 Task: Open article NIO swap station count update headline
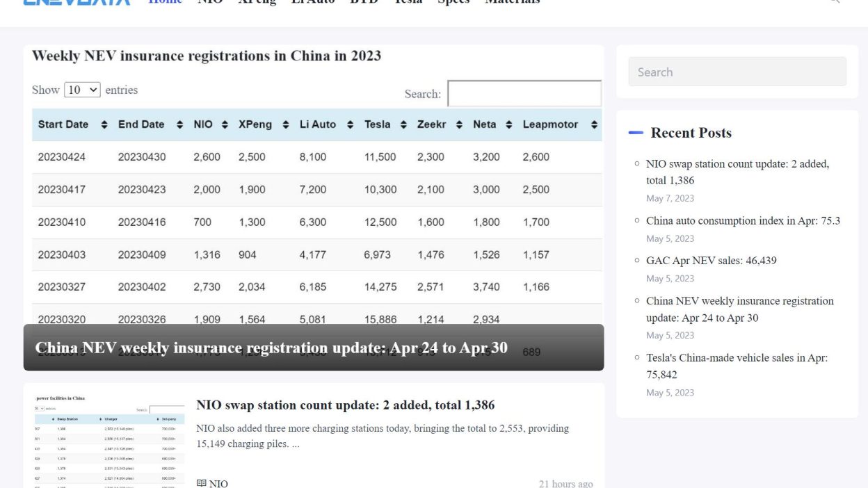[346, 405]
